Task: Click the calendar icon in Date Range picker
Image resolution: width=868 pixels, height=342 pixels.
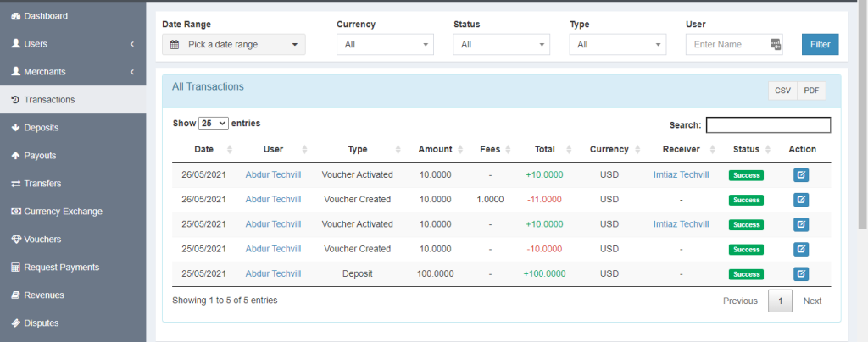Action: coord(175,45)
